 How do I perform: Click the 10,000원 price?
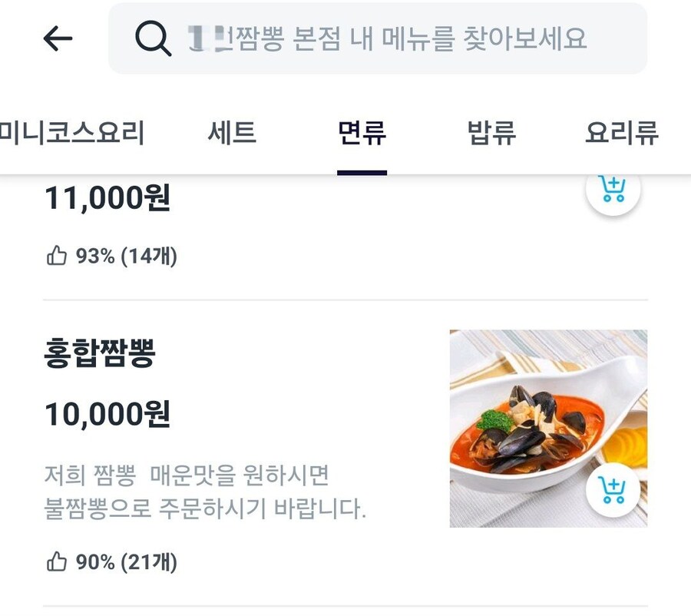click(x=107, y=414)
